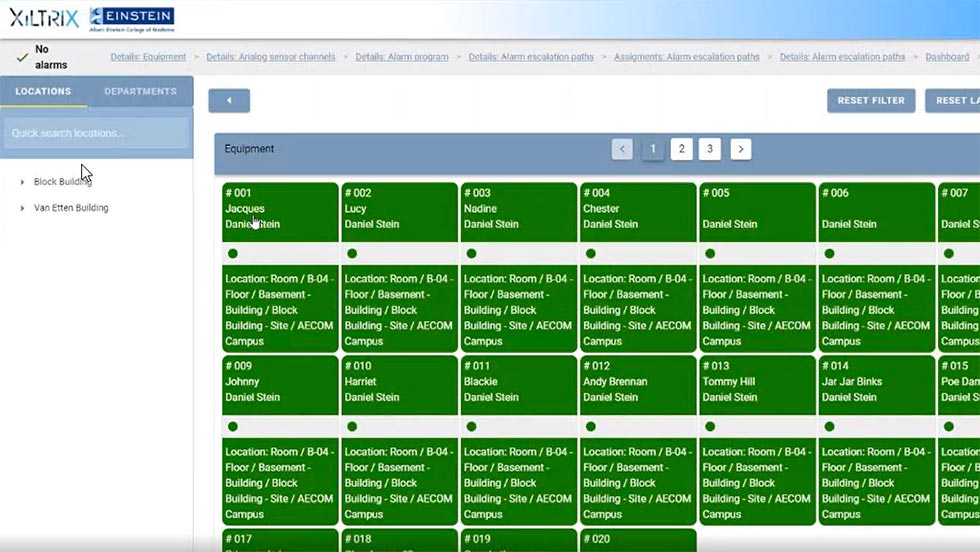
Task: Go to previous equipment page arrow
Action: pyautogui.click(x=623, y=149)
